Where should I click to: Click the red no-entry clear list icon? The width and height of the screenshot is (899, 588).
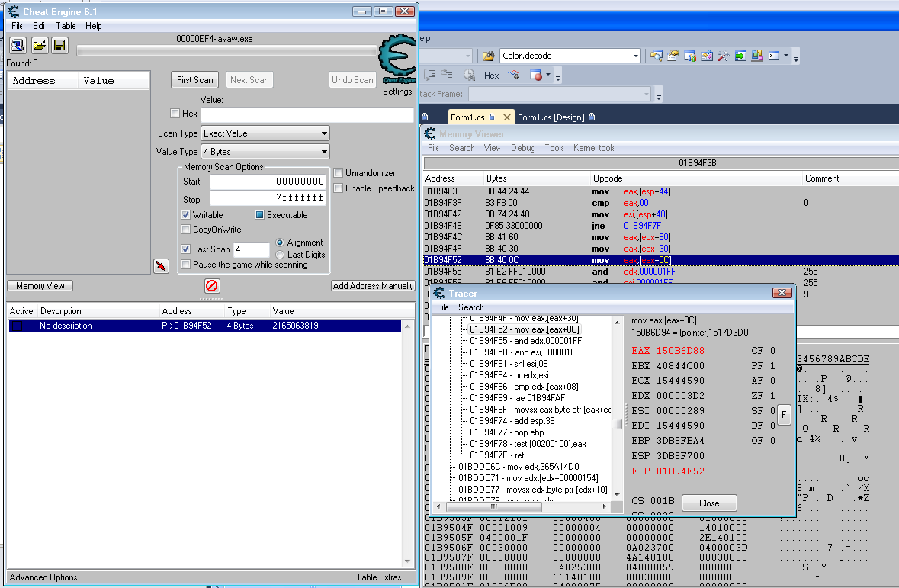(x=212, y=286)
